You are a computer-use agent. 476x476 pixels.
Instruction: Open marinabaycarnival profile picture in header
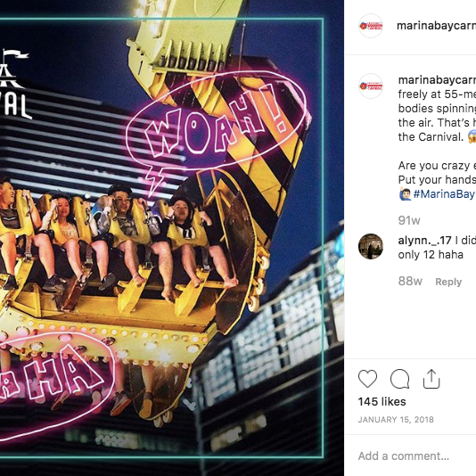371,26
